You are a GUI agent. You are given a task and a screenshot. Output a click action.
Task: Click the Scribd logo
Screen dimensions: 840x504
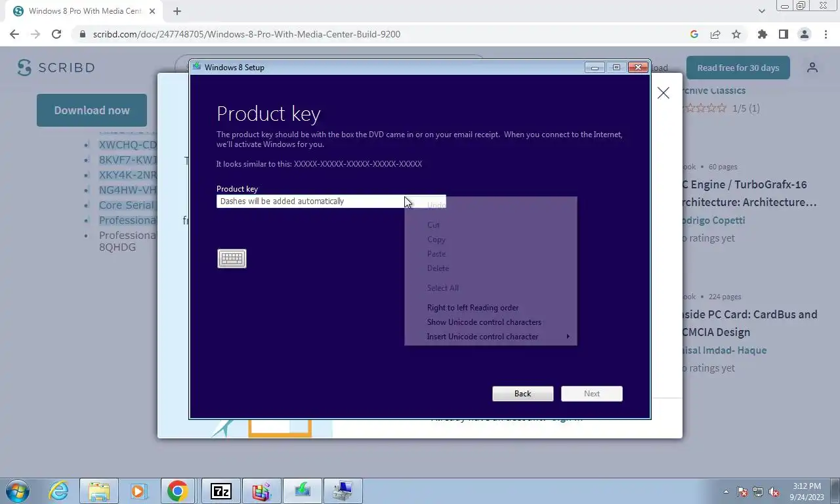pos(56,68)
